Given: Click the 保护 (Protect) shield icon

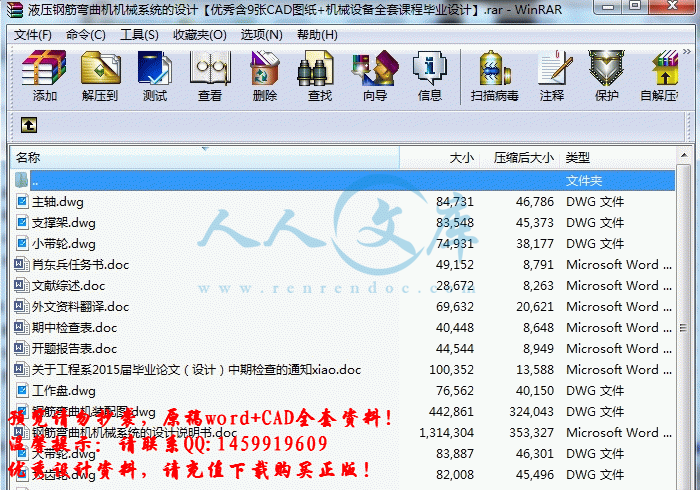Looking at the screenshot, I should tap(606, 67).
